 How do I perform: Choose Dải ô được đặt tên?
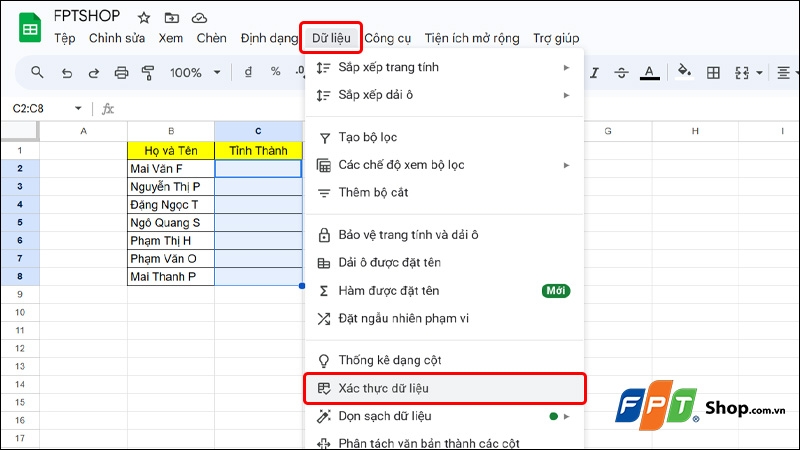click(x=444, y=263)
